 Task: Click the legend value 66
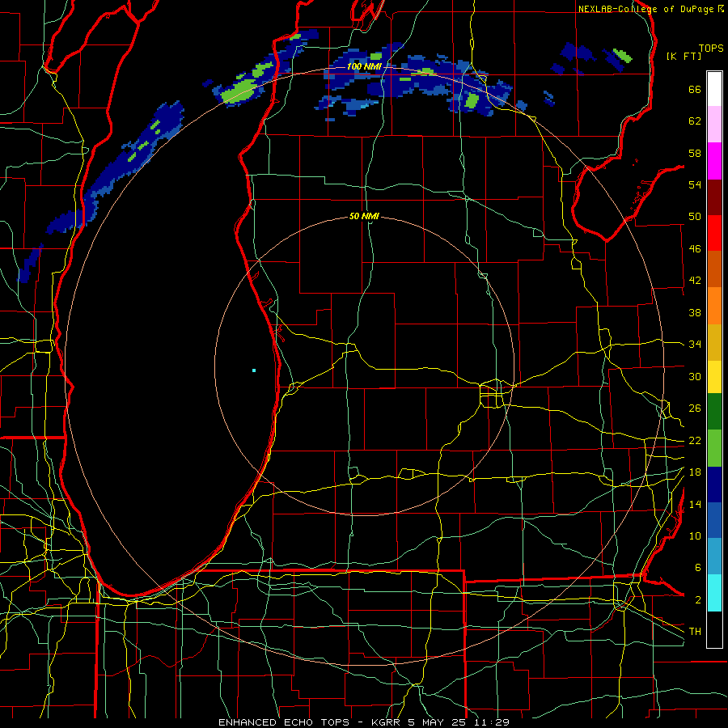(x=695, y=90)
